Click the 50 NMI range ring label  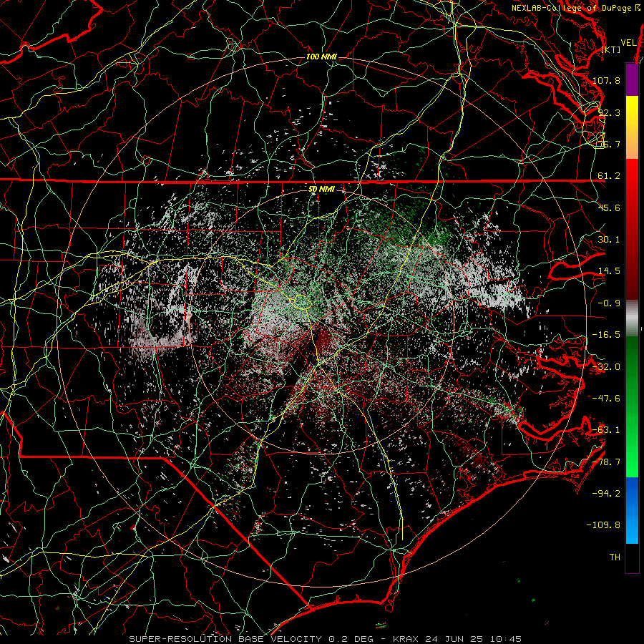point(321,190)
